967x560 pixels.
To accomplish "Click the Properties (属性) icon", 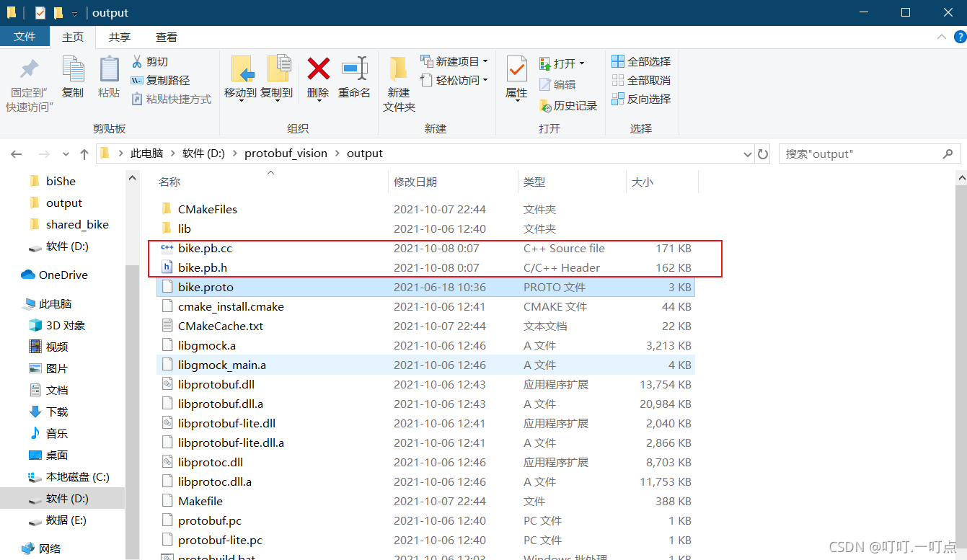I will [516, 71].
